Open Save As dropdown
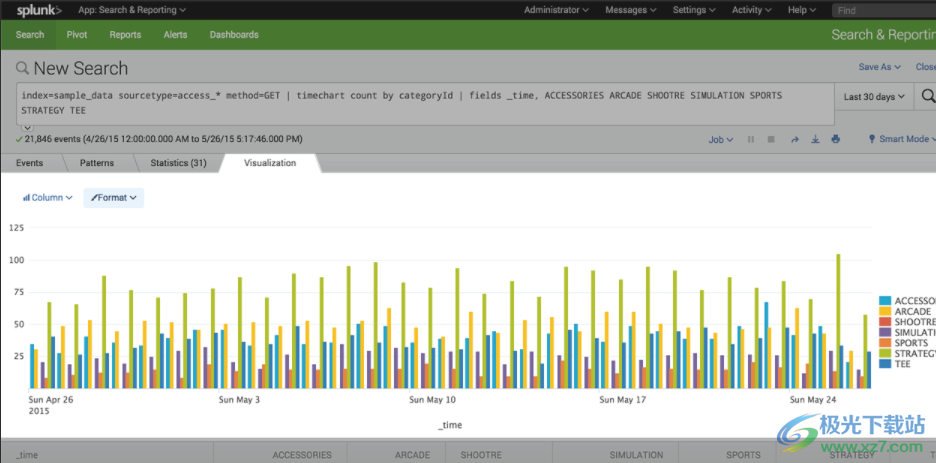This screenshot has height=463, width=936. [x=879, y=67]
